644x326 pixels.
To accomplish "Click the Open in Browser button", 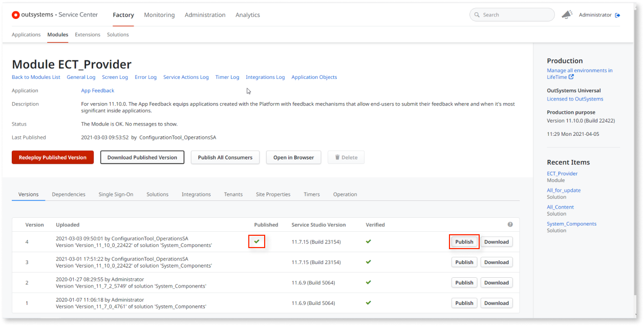I will click(293, 157).
